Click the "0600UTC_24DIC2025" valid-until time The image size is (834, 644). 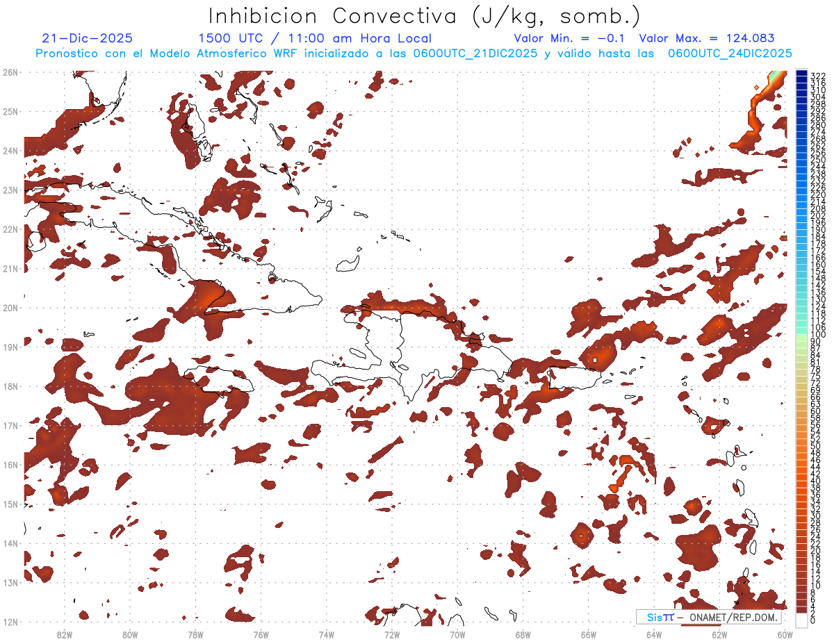[729, 53]
